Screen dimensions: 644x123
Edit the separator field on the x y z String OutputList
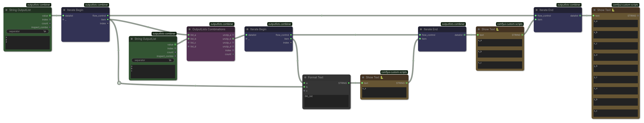coord(28,31)
